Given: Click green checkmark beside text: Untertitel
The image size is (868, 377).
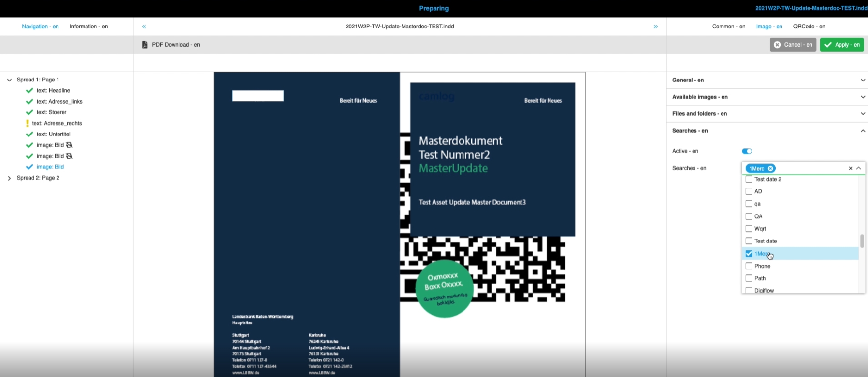Looking at the screenshot, I should [x=29, y=134].
